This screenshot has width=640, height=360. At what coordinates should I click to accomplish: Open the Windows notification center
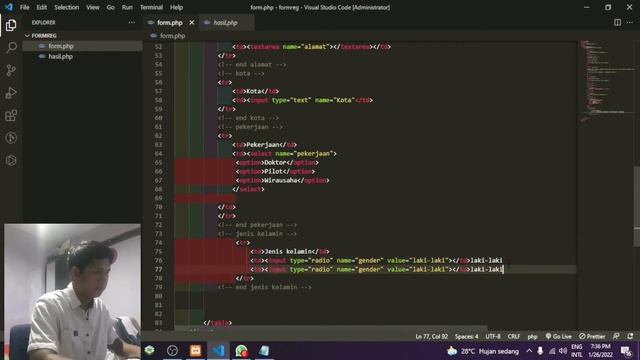coord(626,351)
